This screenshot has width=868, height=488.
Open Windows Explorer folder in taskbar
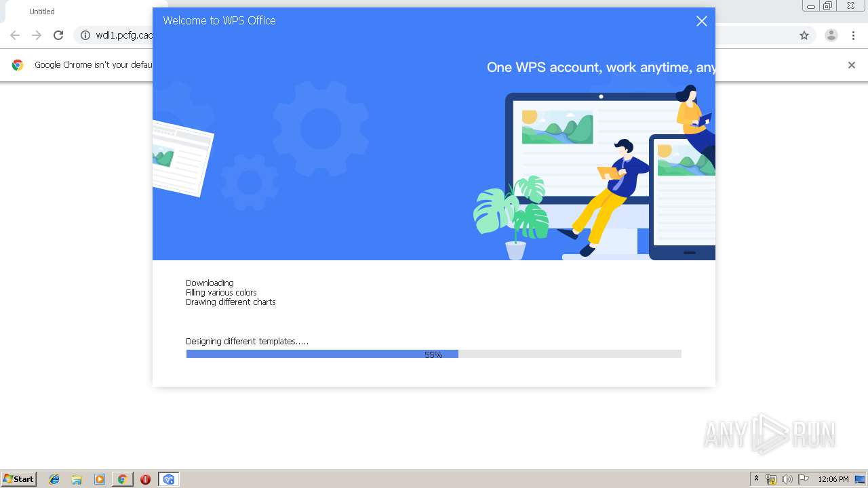(77, 479)
